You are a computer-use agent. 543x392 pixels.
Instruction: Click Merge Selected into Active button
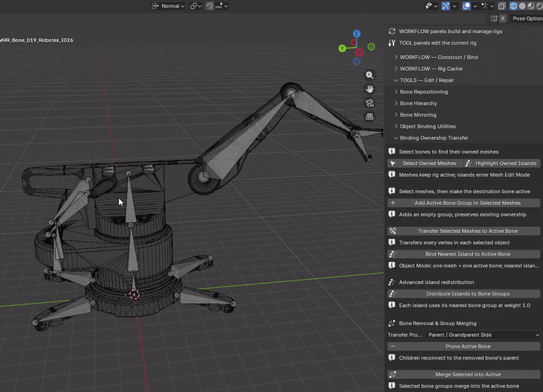pos(464,375)
